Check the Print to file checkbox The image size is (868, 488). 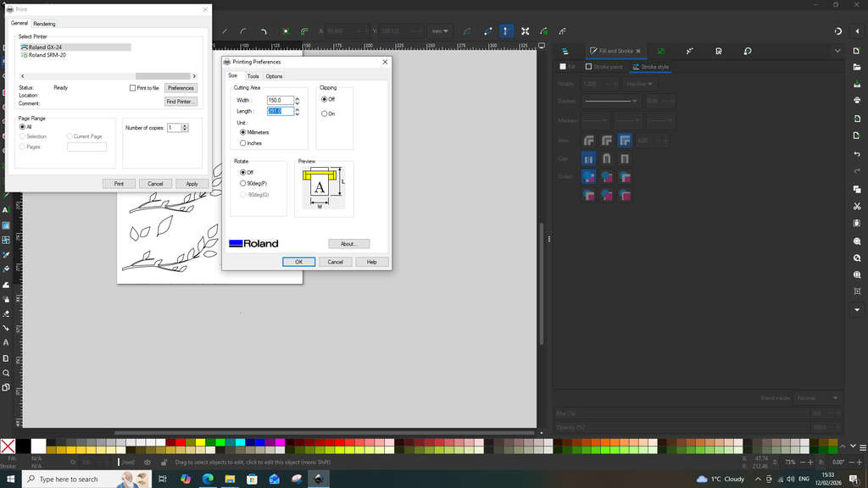click(x=132, y=88)
